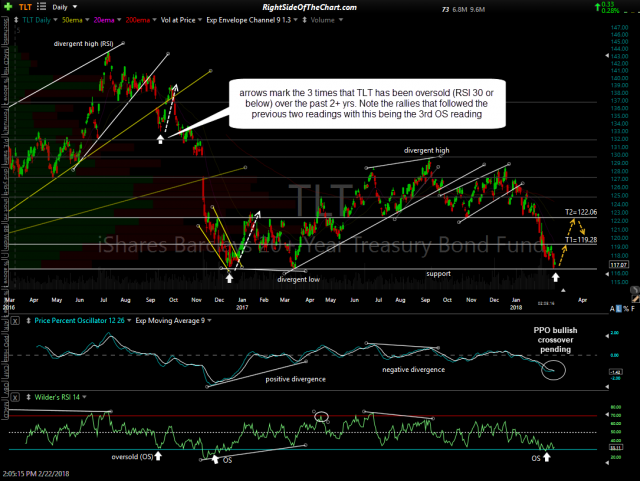Click the gray round icon above the pencil
The image size is (640, 481).
point(635,290)
